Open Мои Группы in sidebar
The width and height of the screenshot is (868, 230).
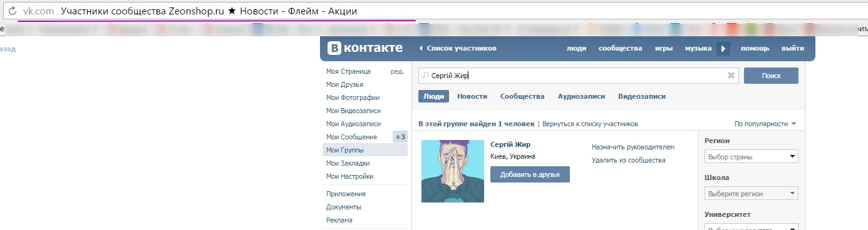click(365, 150)
